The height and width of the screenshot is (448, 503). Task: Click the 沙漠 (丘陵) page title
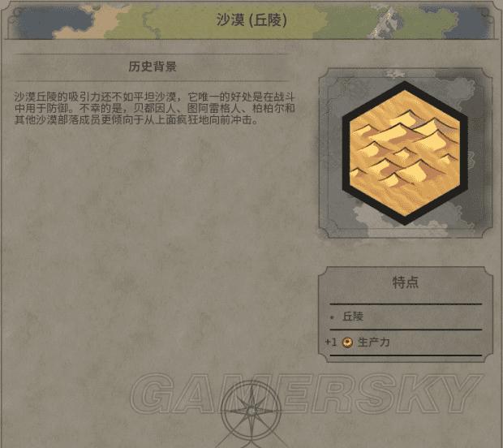[x=251, y=20]
